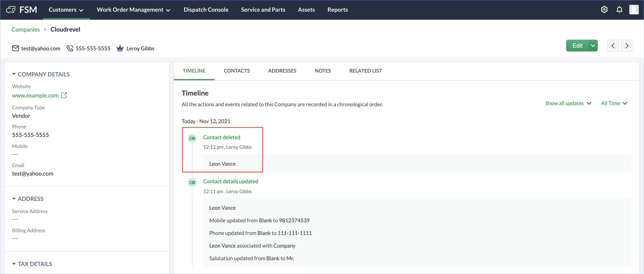The image size is (644, 274).
Task: Click the Contact details updated timeline icon
Action: click(192, 182)
